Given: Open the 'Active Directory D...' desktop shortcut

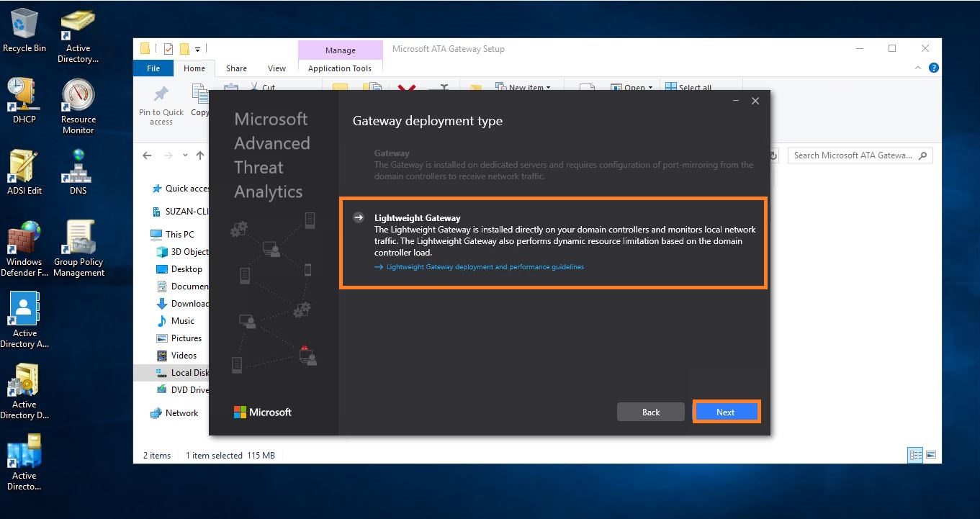Looking at the screenshot, I should pyautogui.click(x=24, y=392).
